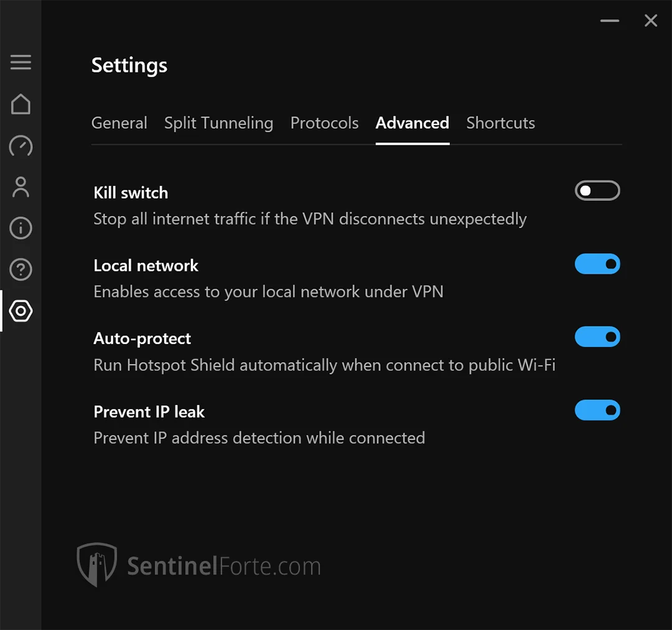Go to the Home screen icon

coord(21,104)
